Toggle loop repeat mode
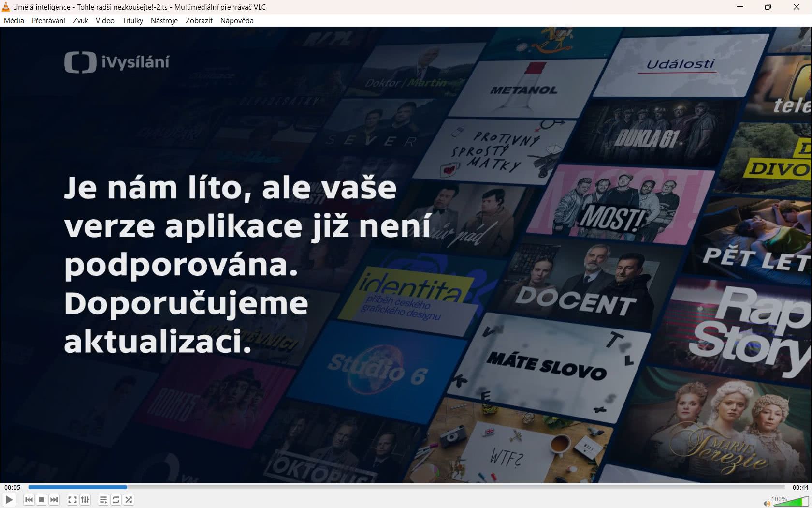Screen dimensions: 812x508 [x=116, y=500]
